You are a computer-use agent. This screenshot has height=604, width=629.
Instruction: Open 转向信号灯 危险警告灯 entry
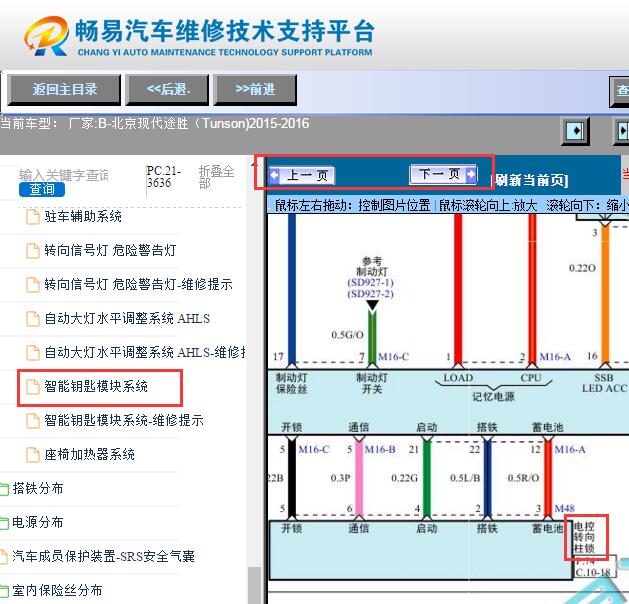coord(110,250)
